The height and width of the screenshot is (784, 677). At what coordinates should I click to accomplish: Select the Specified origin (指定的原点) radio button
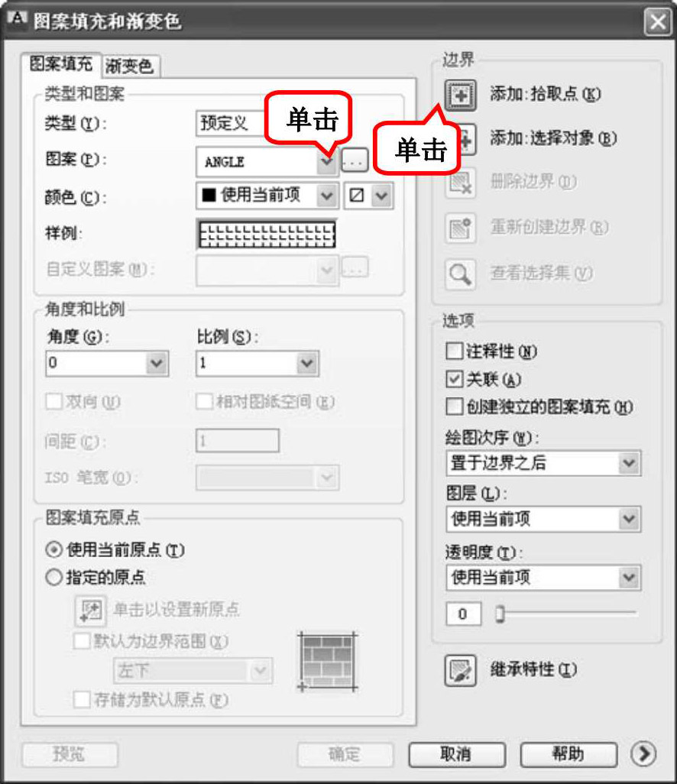53,578
